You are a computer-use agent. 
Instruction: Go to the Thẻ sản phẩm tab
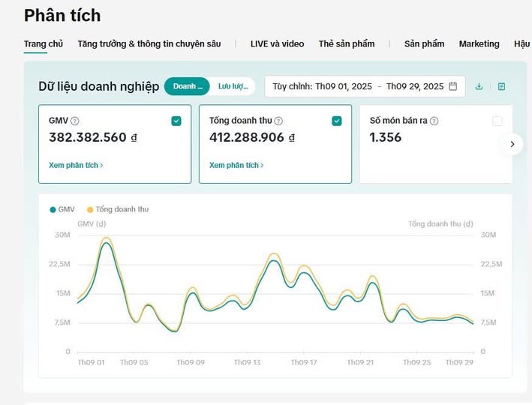[x=346, y=43]
